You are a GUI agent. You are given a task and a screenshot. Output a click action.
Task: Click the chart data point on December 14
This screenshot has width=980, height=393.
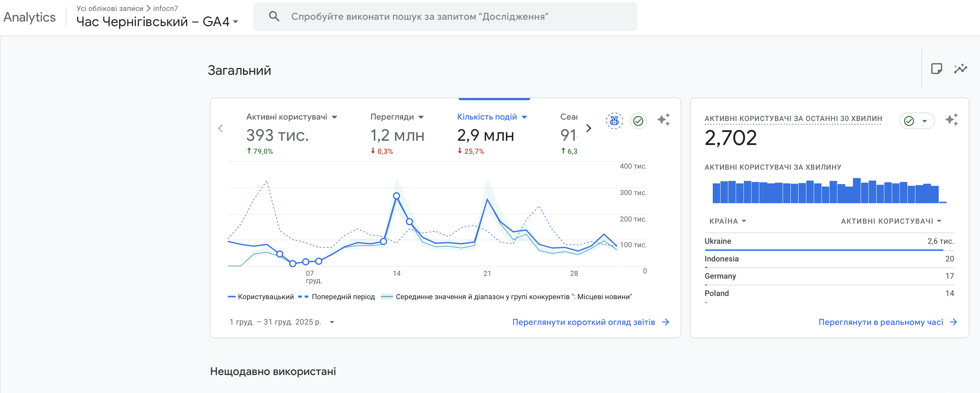click(396, 196)
